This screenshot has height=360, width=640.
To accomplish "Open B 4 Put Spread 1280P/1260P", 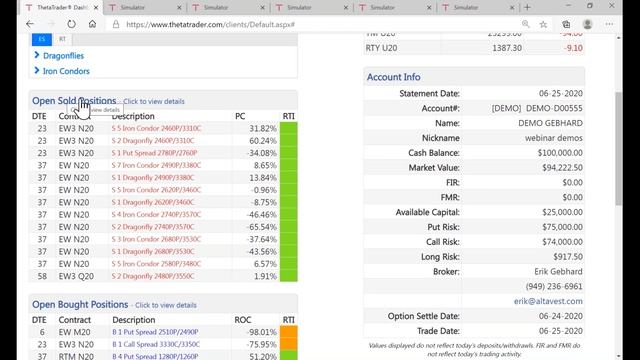I will point(155,356).
